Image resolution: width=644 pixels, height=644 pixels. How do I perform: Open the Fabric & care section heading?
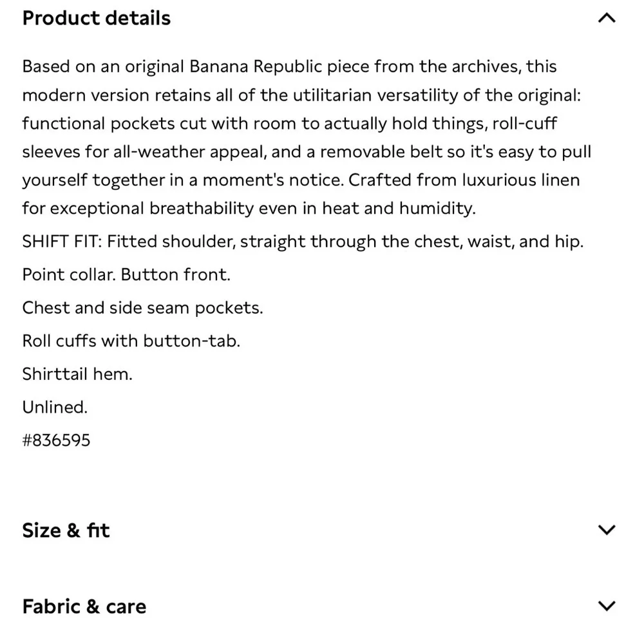click(x=84, y=607)
